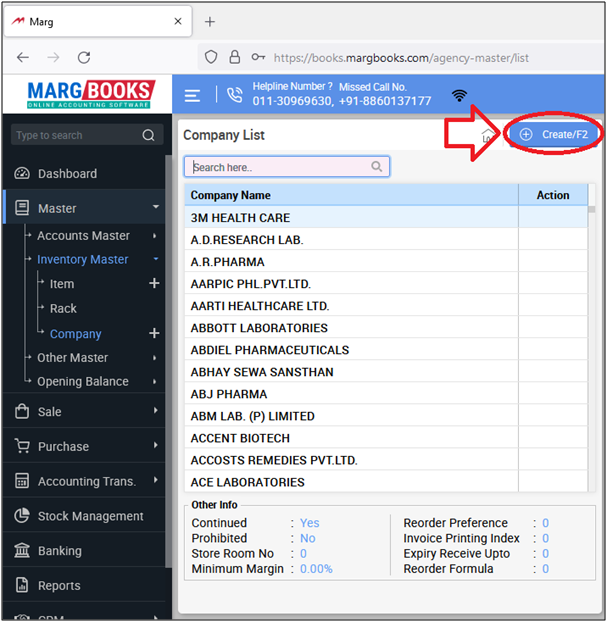Click magnifier icon in company search box
This screenshot has width=608, height=622.
click(376, 167)
